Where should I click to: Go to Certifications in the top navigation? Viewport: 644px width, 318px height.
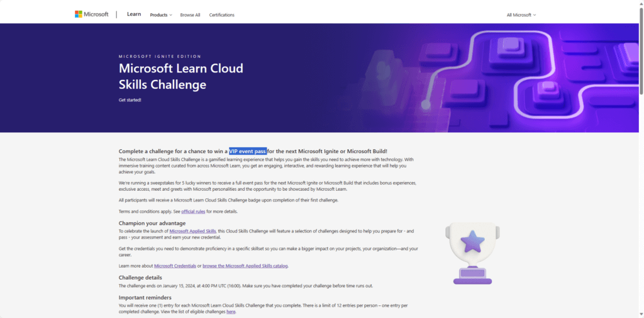[x=222, y=15]
